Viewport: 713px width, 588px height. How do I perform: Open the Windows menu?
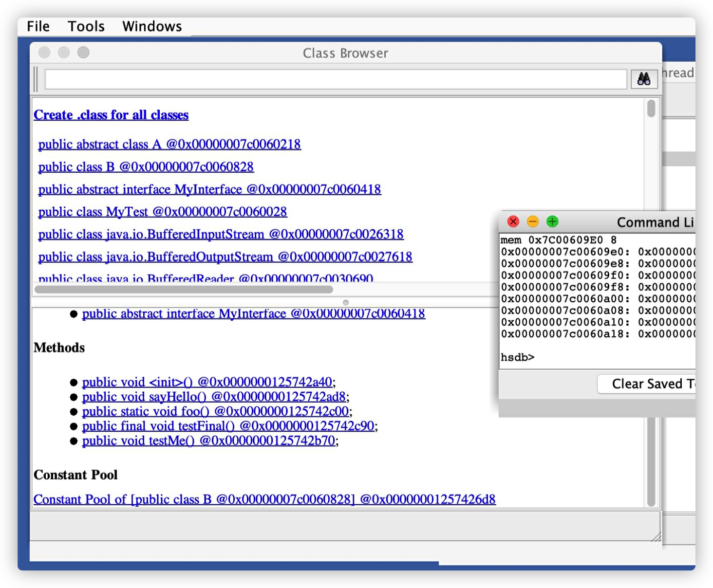[x=152, y=26]
